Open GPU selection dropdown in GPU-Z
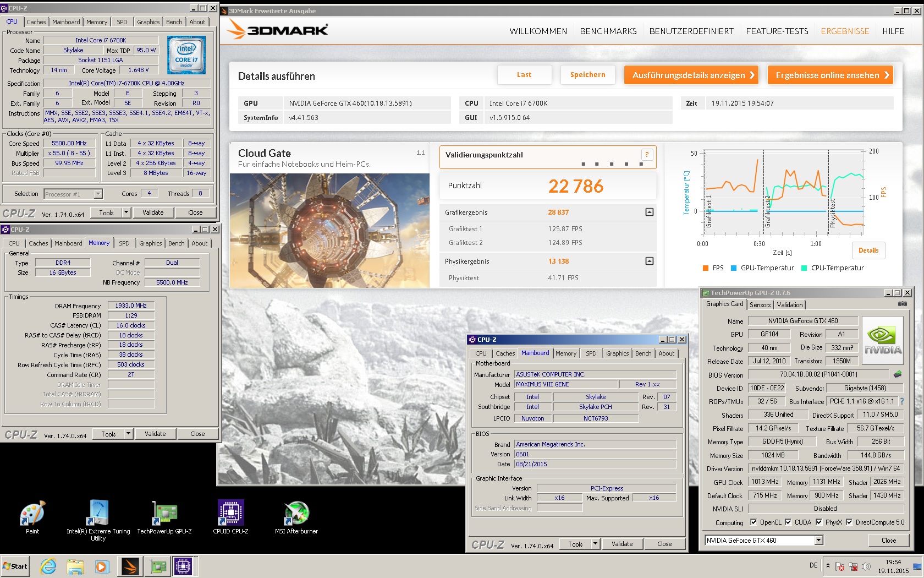 click(819, 541)
